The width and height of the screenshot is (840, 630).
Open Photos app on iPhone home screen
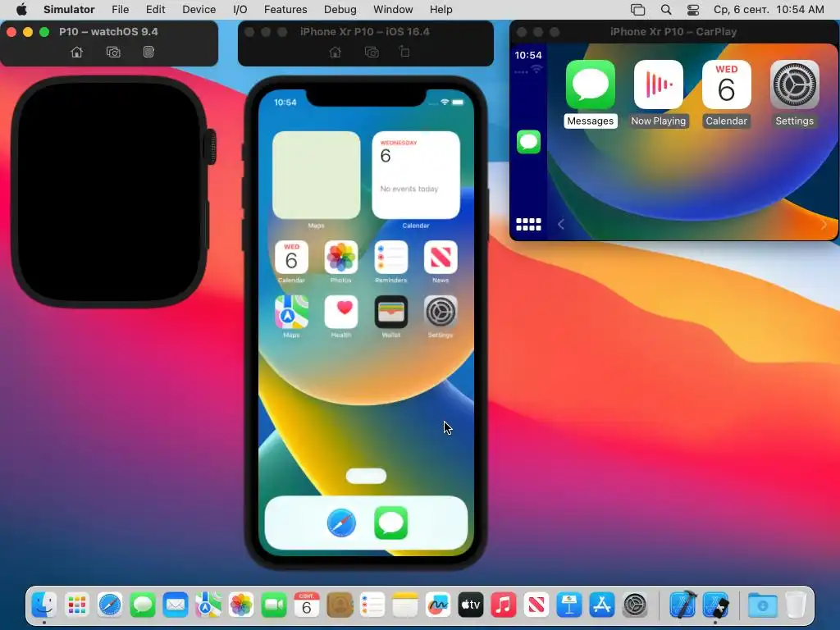340,258
